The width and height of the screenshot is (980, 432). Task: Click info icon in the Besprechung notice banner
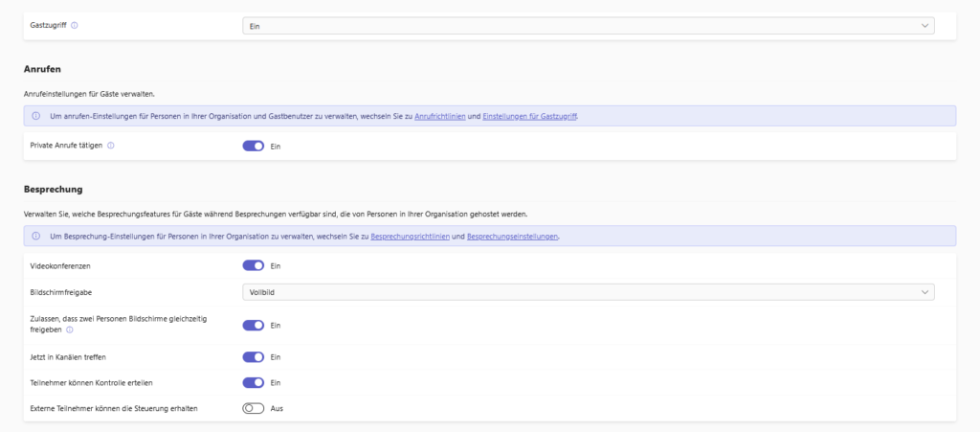(35, 236)
